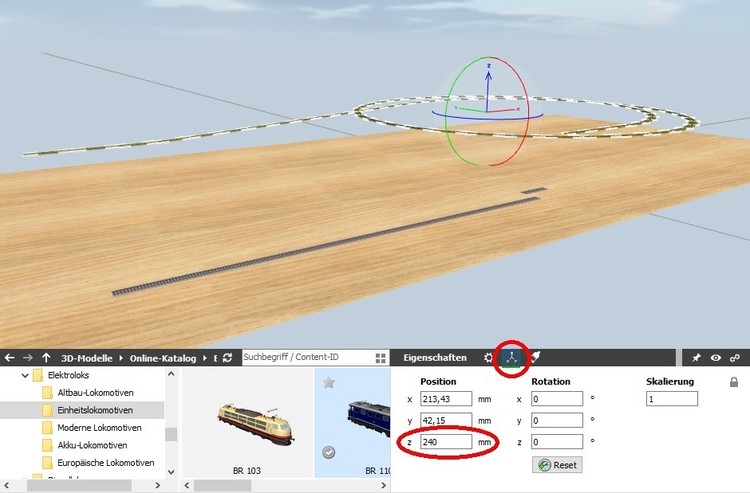Open the rocket animation properties tab

point(536,357)
